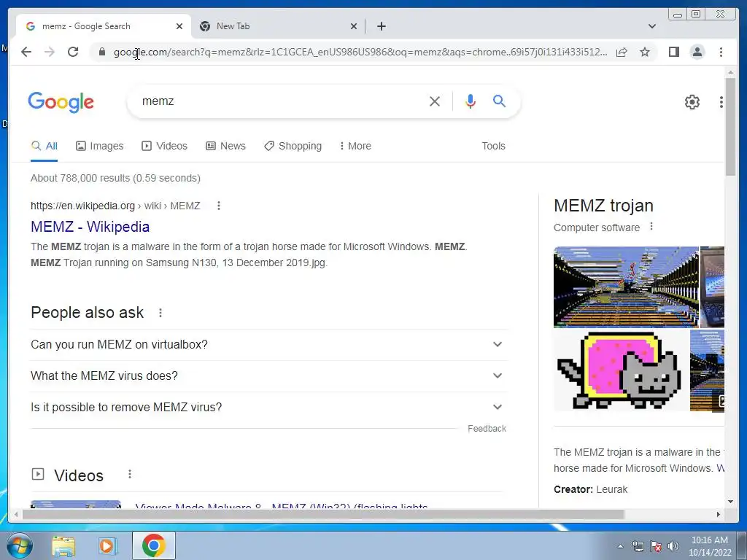Go back to the previous page
747x560 pixels.
(26, 52)
